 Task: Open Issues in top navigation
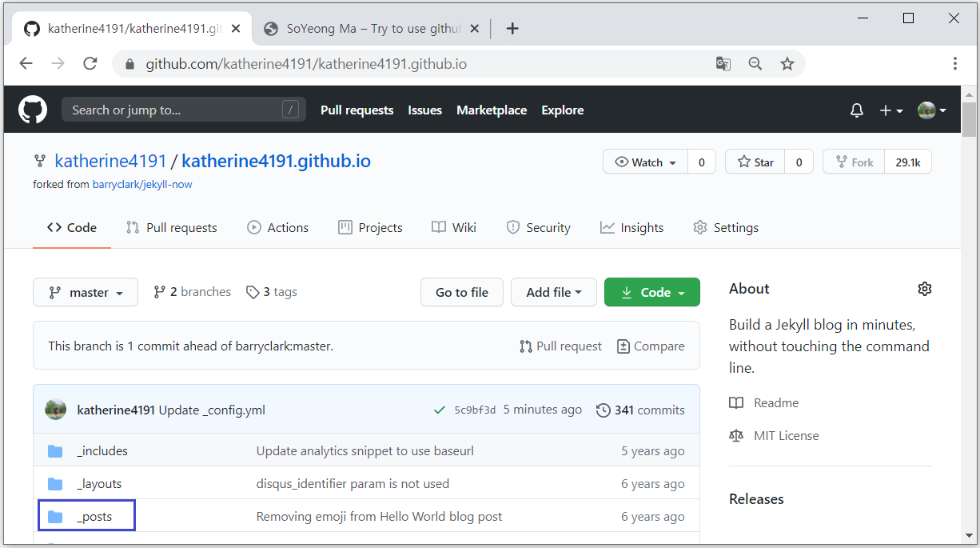coord(424,110)
